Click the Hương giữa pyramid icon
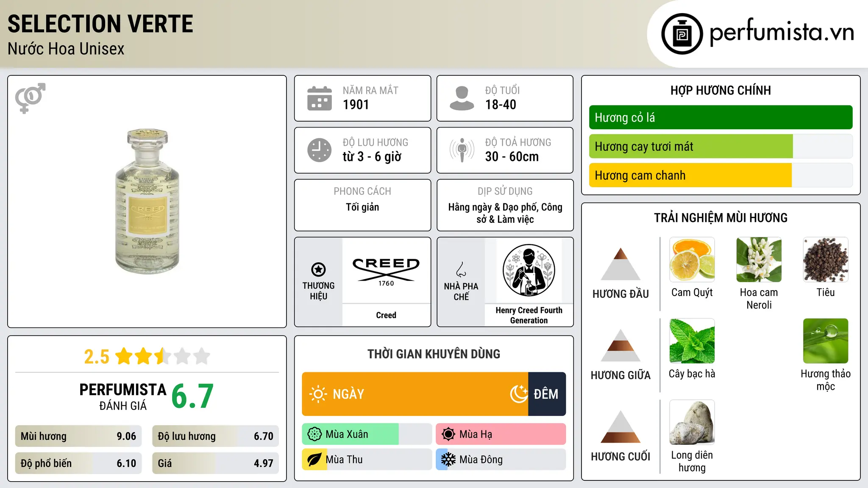This screenshot has height=488, width=868. coord(620,345)
